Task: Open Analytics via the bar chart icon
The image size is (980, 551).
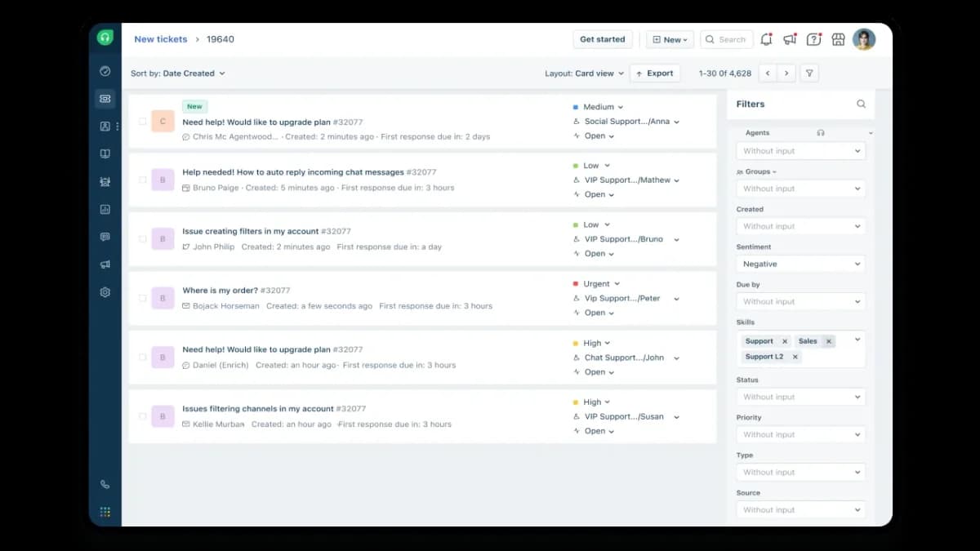Action: click(x=105, y=209)
